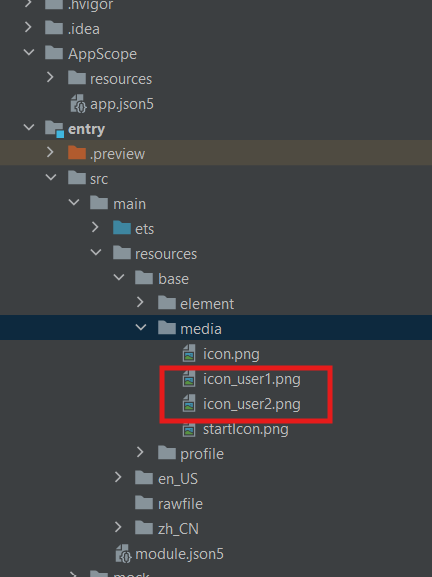Expand the .idea folder

pos(28,27)
